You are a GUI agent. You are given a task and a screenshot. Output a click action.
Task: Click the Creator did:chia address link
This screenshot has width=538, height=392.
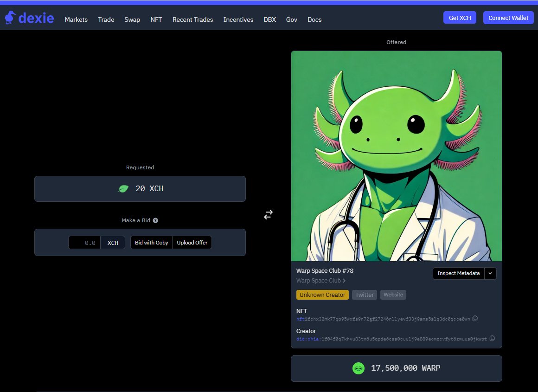(391, 339)
